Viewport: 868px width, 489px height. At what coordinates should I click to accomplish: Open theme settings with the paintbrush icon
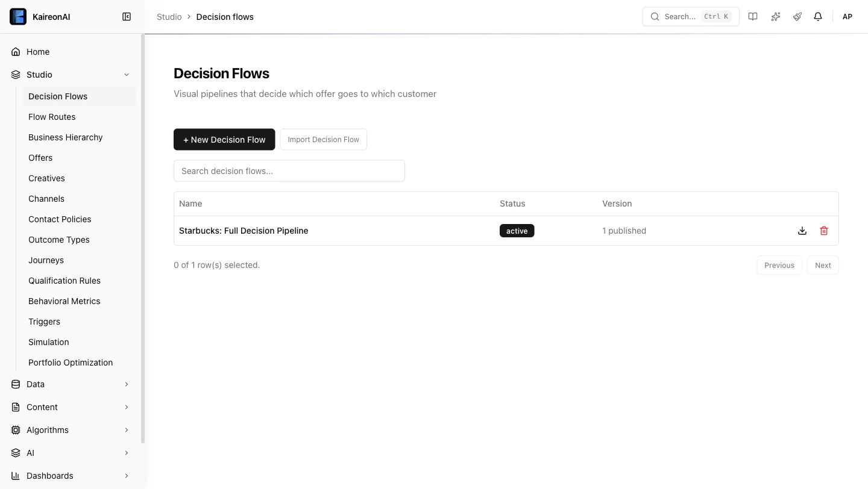coord(797,16)
